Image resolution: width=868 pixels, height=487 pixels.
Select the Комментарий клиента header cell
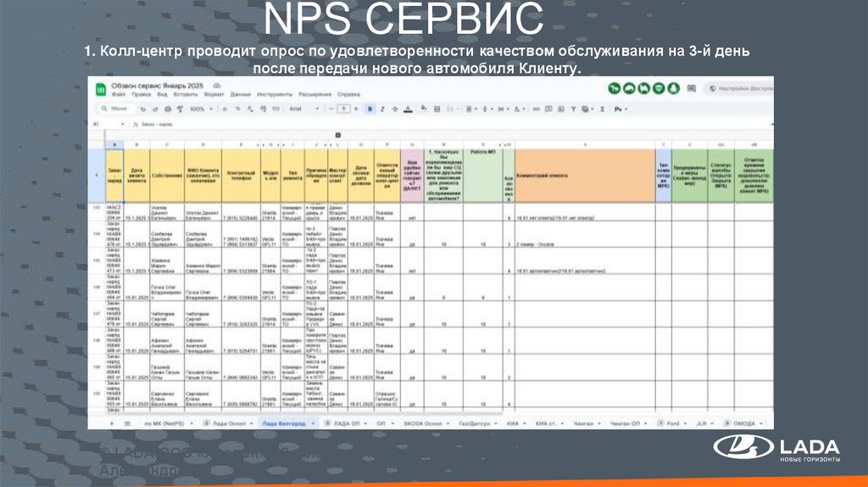585,176
